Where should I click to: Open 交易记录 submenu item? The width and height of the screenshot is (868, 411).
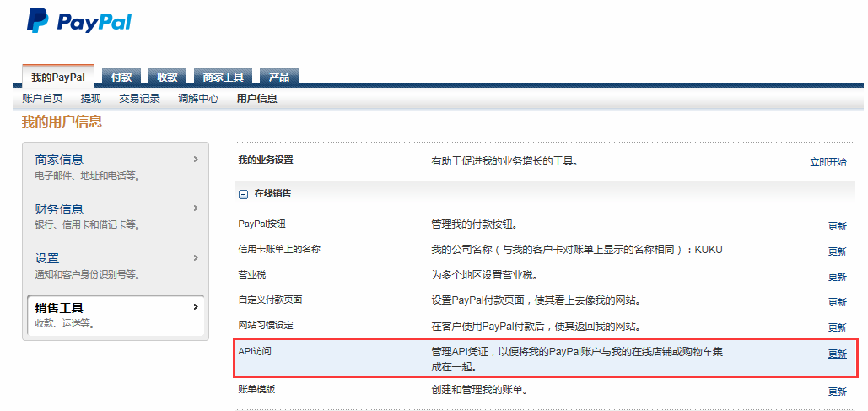139,99
